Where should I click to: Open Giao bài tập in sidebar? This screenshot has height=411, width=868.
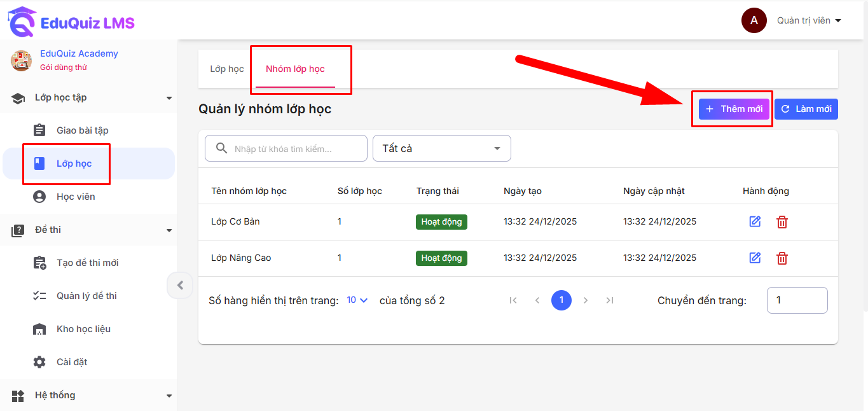pos(88,130)
